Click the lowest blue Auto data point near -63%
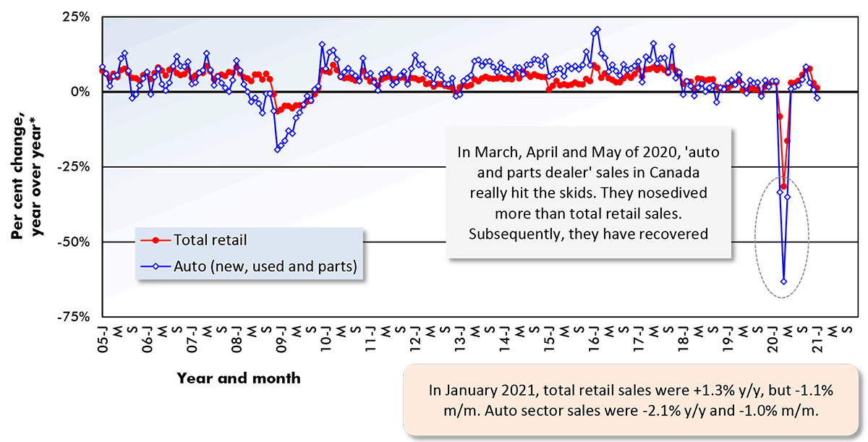This screenshot has height=442, width=868. 783,281
